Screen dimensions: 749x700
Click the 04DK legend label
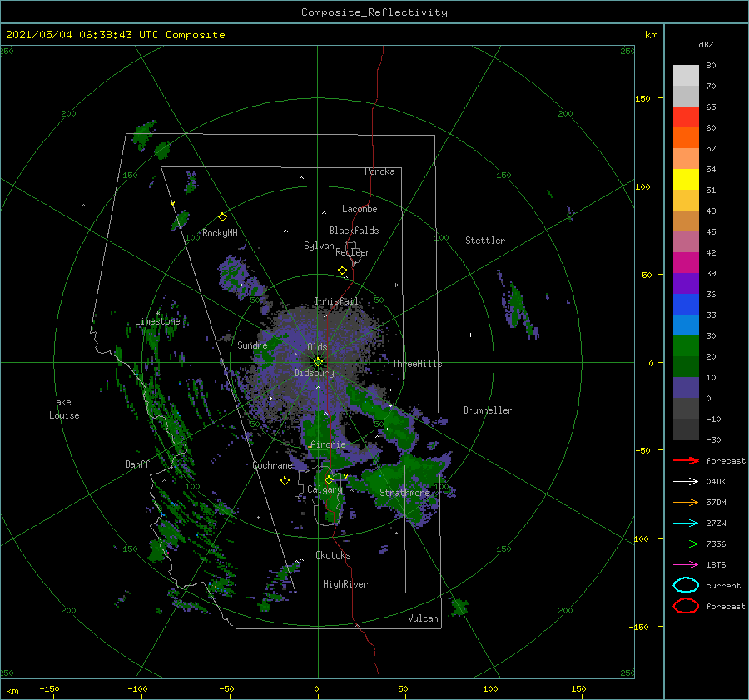tap(716, 482)
